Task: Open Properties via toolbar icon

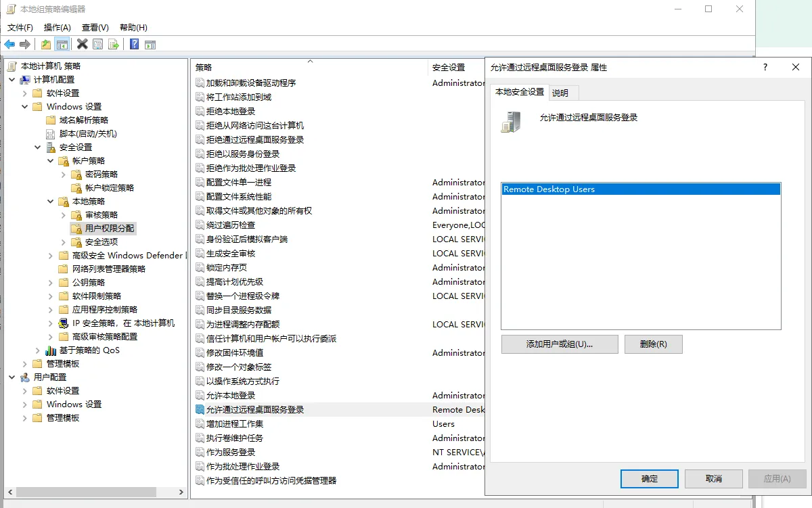Action: coord(98,45)
